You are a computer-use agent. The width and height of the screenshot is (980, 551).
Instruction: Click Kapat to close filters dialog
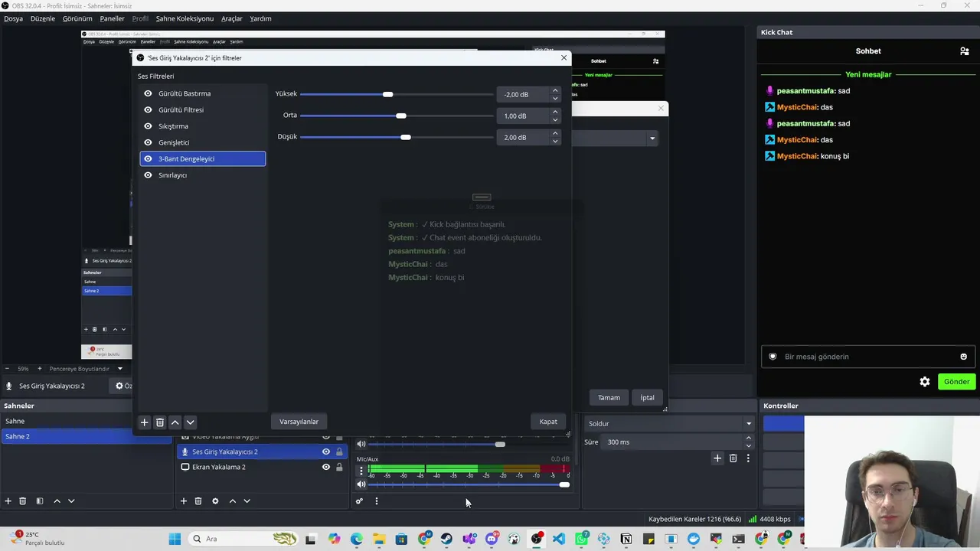coord(548,422)
